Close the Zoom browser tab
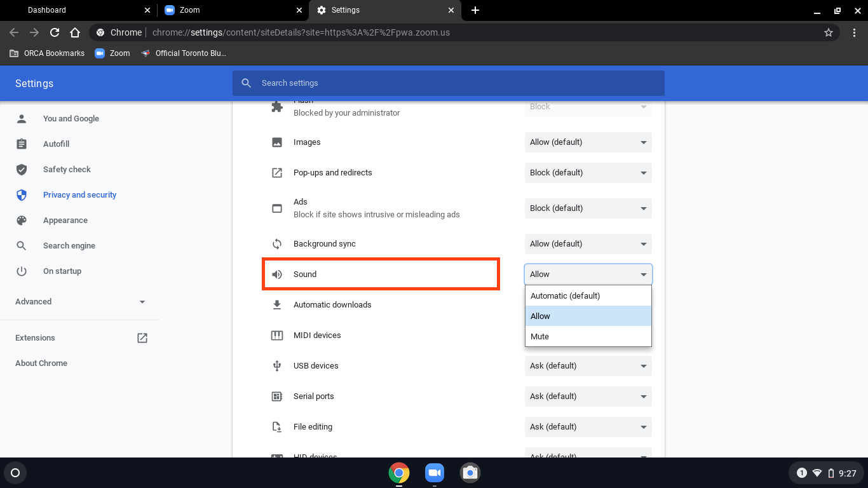 click(x=299, y=10)
